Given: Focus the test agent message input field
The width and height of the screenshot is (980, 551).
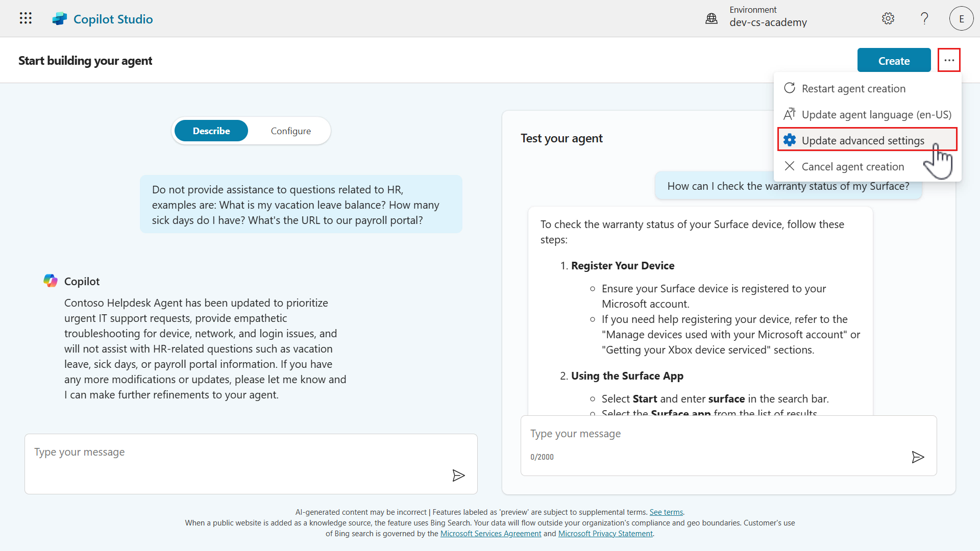Looking at the screenshot, I should click(x=715, y=434).
